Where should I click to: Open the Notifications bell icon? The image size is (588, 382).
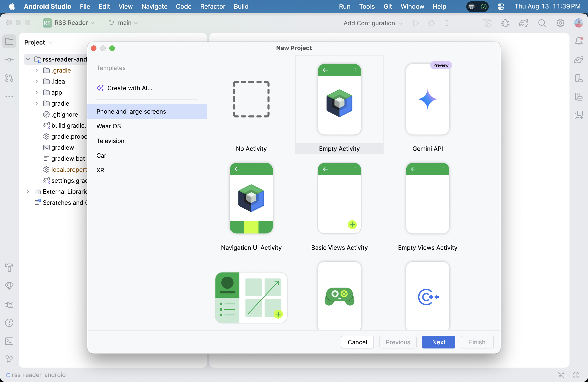coord(579,41)
